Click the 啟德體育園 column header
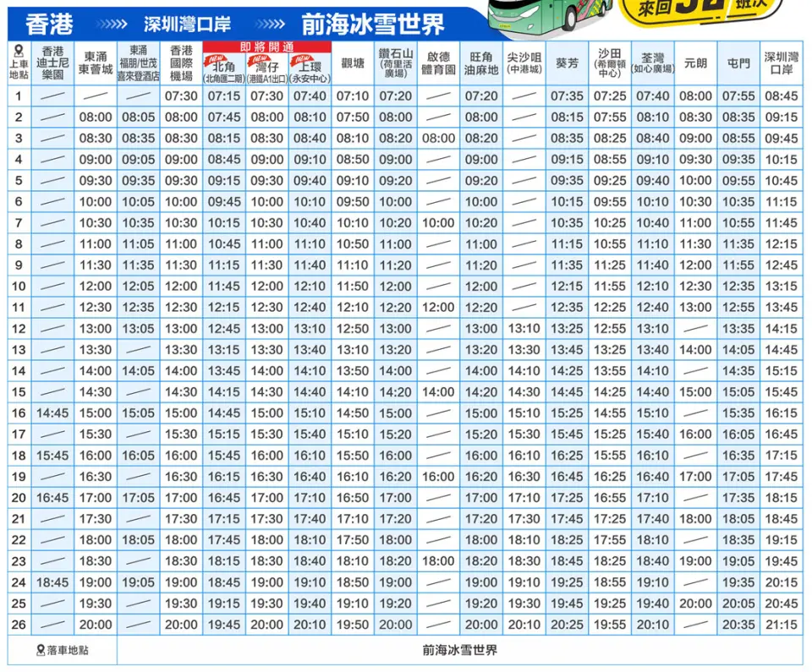This screenshot has height=672, width=812. (x=439, y=63)
